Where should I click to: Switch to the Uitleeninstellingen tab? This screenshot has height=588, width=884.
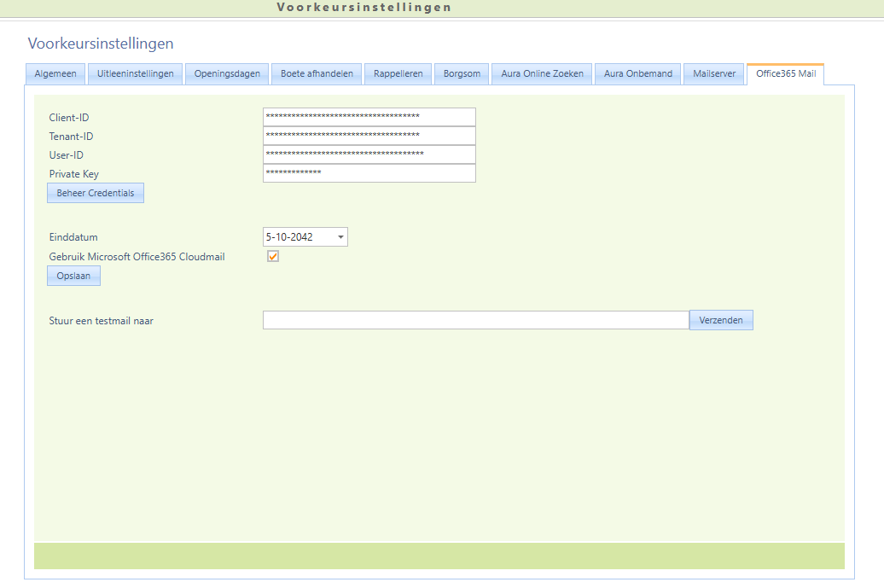point(135,73)
